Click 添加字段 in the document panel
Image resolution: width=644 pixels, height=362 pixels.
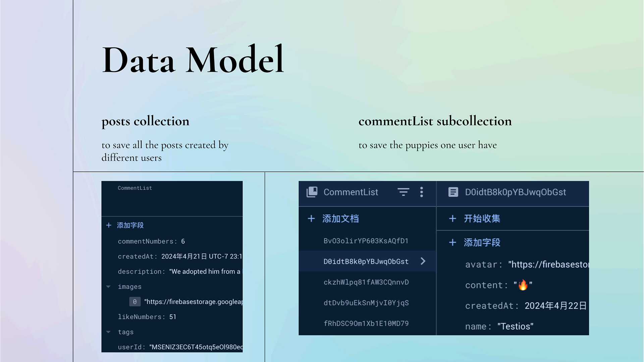point(482,242)
